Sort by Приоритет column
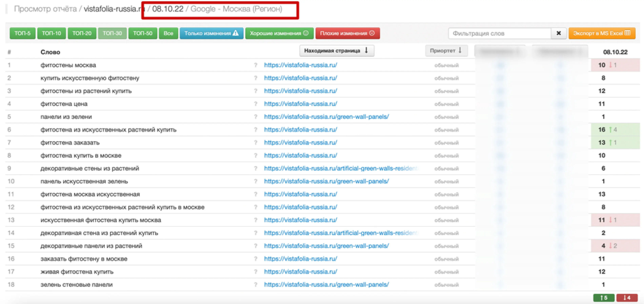 point(446,51)
